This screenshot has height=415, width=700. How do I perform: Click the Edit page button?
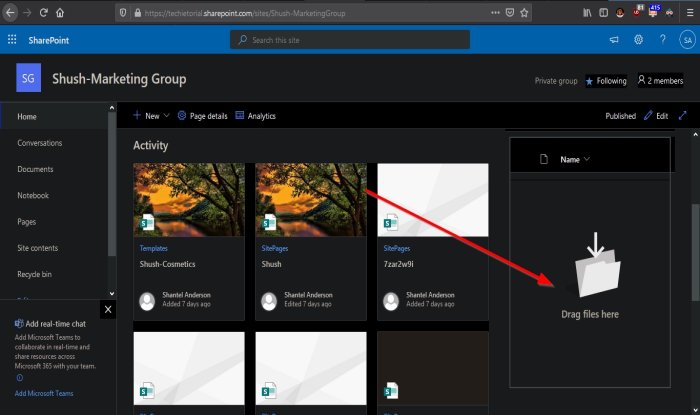point(656,116)
